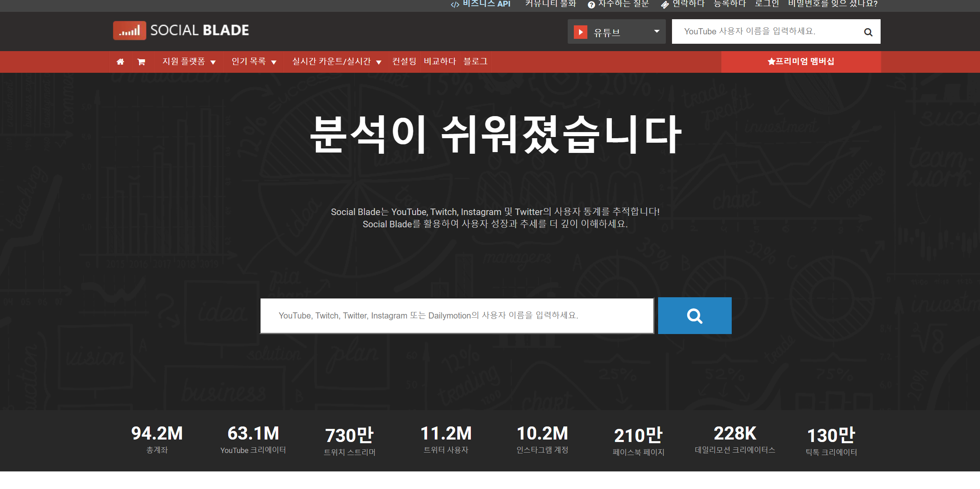
Task: Expand the 지원 플랫폼 menu
Action: coord(189,62)
